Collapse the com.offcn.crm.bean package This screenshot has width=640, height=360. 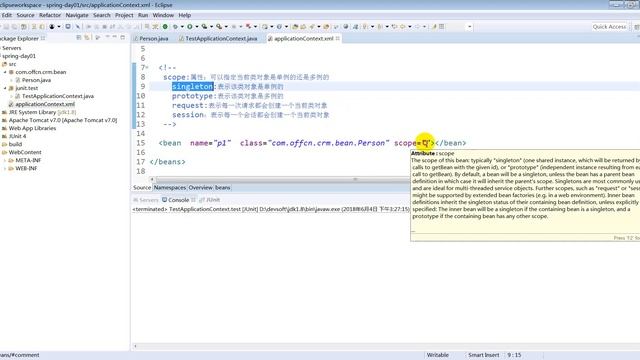point(5,72)
